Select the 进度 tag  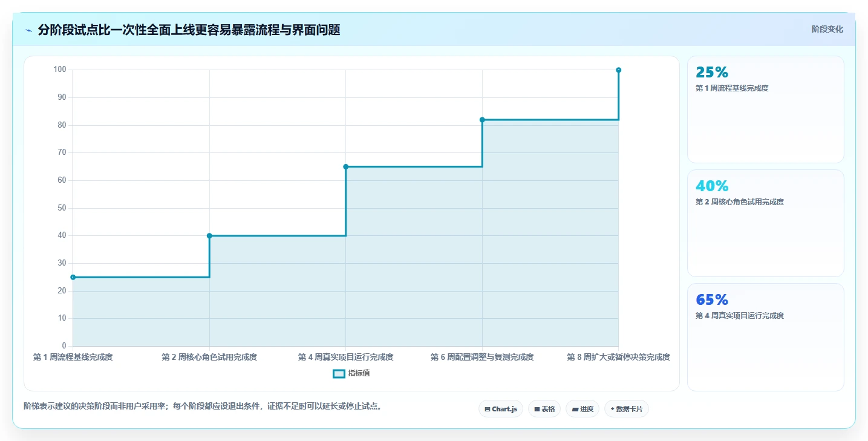click(x=582, y=409)
